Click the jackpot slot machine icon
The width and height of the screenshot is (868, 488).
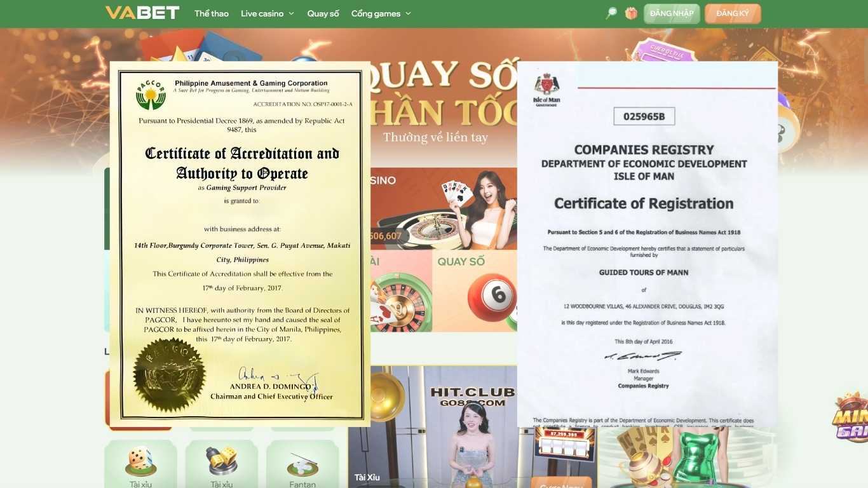(x=566, y=446)
